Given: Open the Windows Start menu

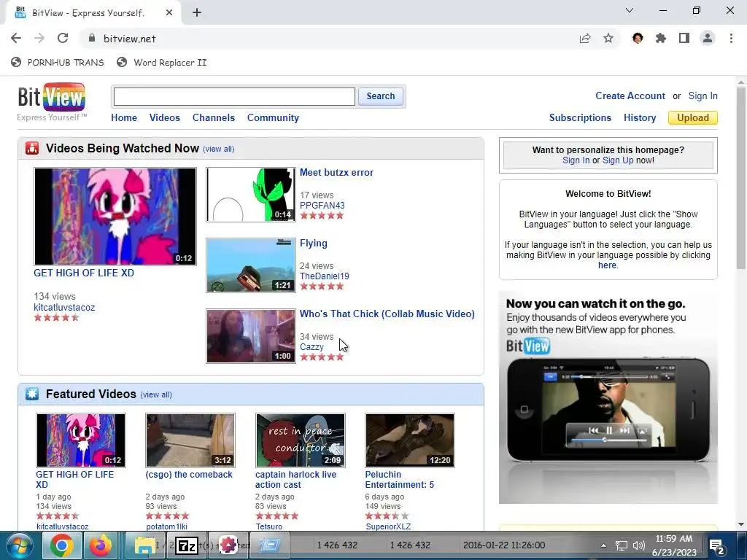Looking at the screenshot, I should [19, 545].
